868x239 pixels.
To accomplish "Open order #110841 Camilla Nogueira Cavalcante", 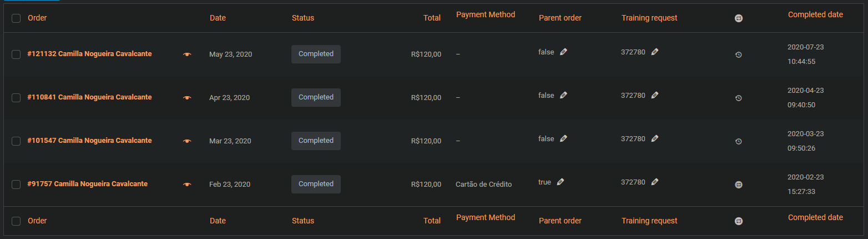I will point(89,97).
